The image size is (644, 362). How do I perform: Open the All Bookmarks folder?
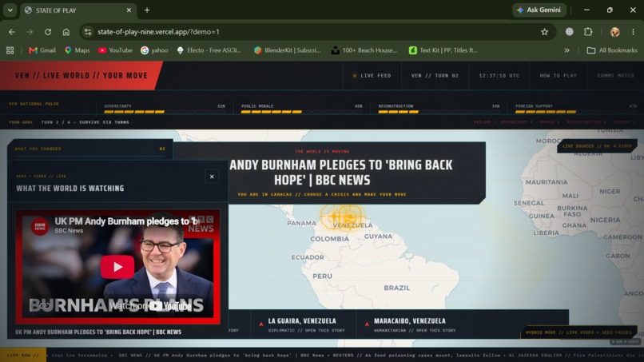(612, 50)
